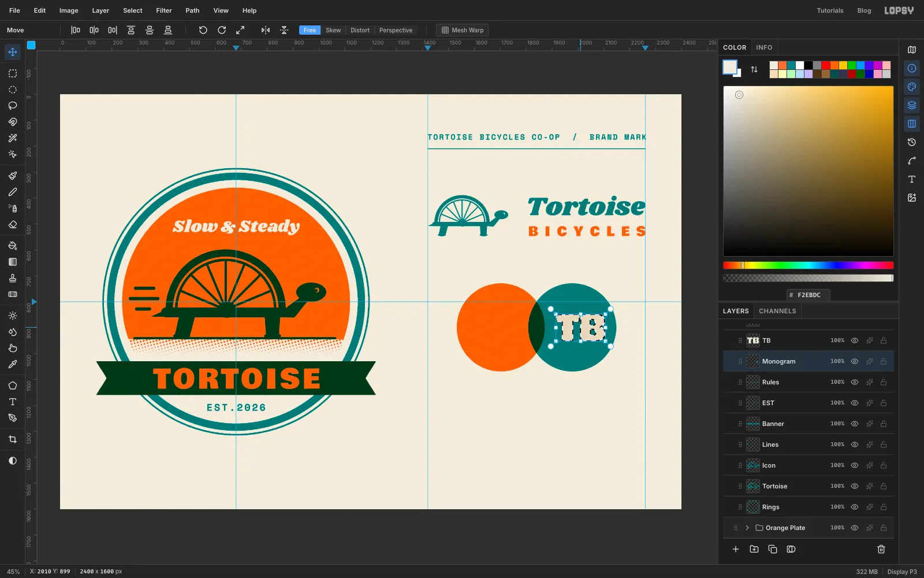Create a new layer group folder
Screen dimensions: 924x578
point(754,549)
